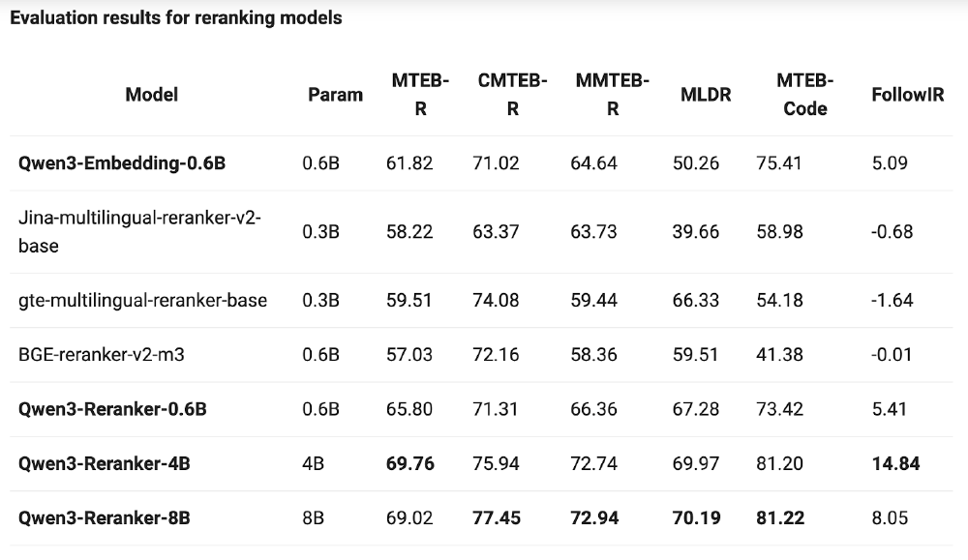
Task: Click the Param column header
Action: click(335, 95)
